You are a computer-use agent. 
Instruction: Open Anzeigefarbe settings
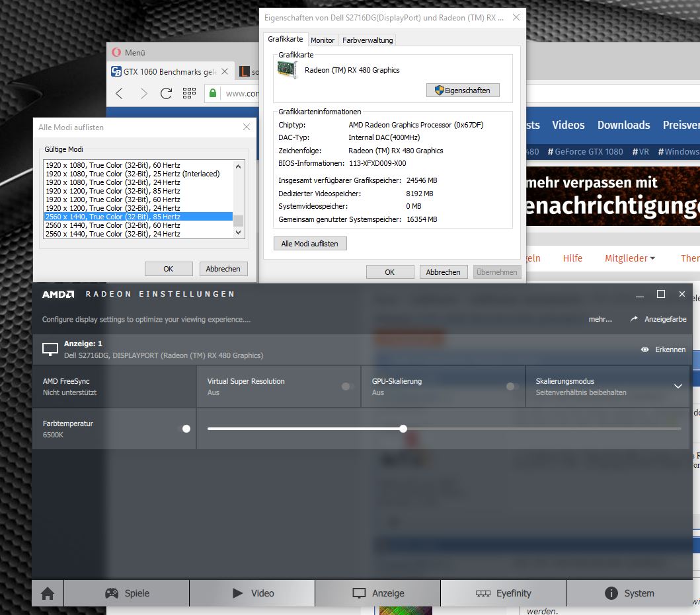click(658, 319)
